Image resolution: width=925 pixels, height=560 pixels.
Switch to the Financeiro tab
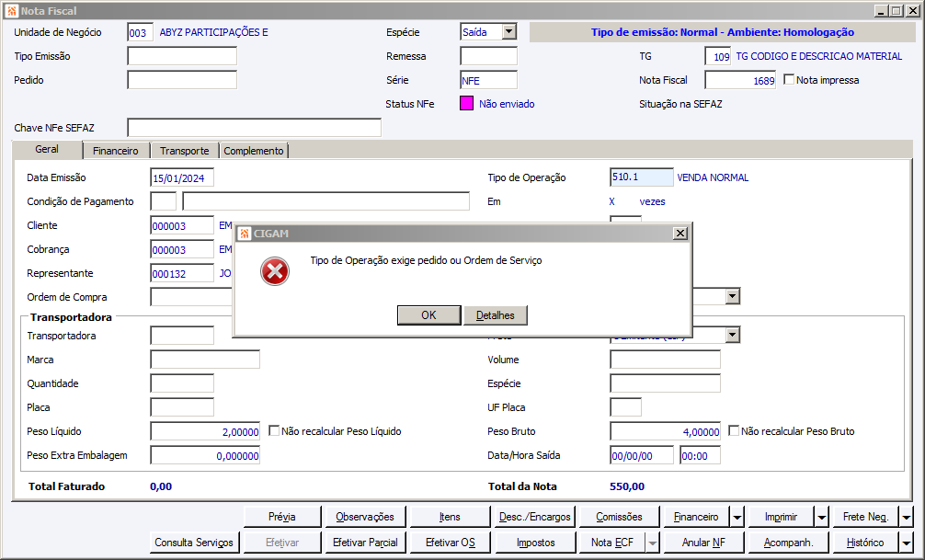(116, 151)
